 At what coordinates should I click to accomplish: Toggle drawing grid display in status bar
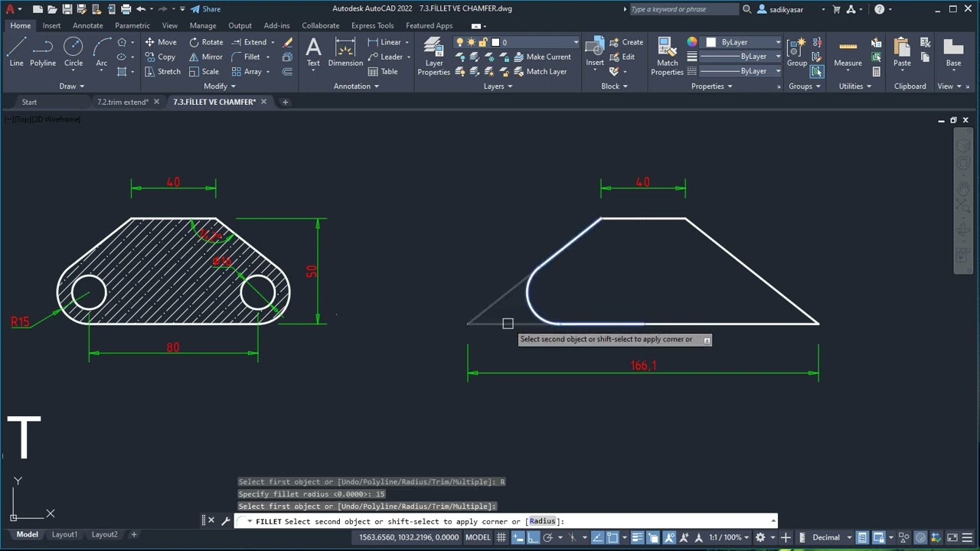tap(501, 537)
